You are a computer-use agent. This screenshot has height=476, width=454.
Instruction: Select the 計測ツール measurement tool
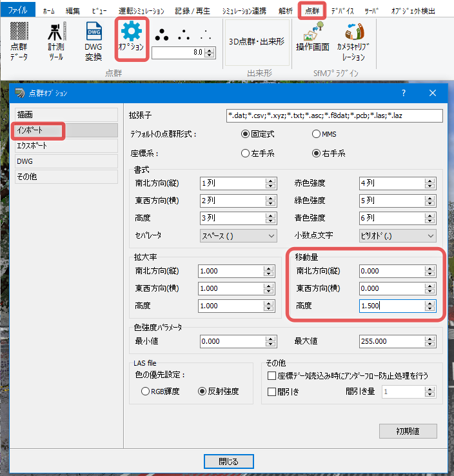[56, 41]
